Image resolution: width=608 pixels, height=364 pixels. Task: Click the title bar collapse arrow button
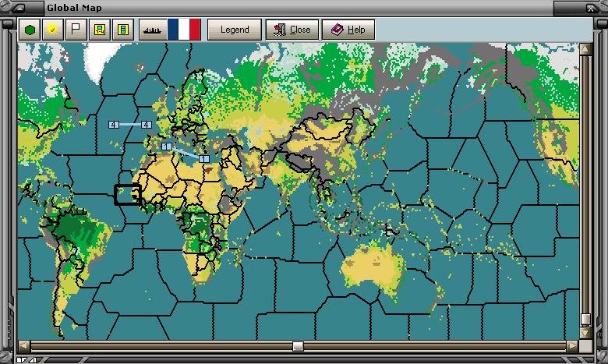[x=20, y=8]
